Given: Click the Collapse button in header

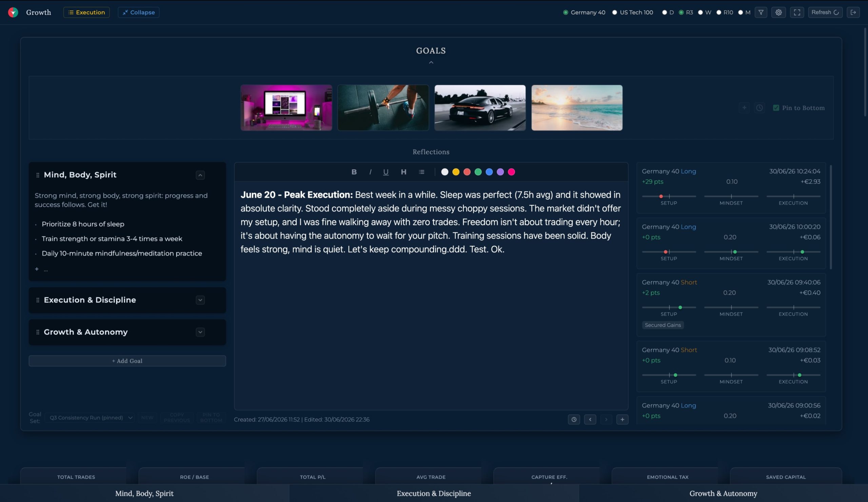Looking at the screenshot, I should pos(138,13).
